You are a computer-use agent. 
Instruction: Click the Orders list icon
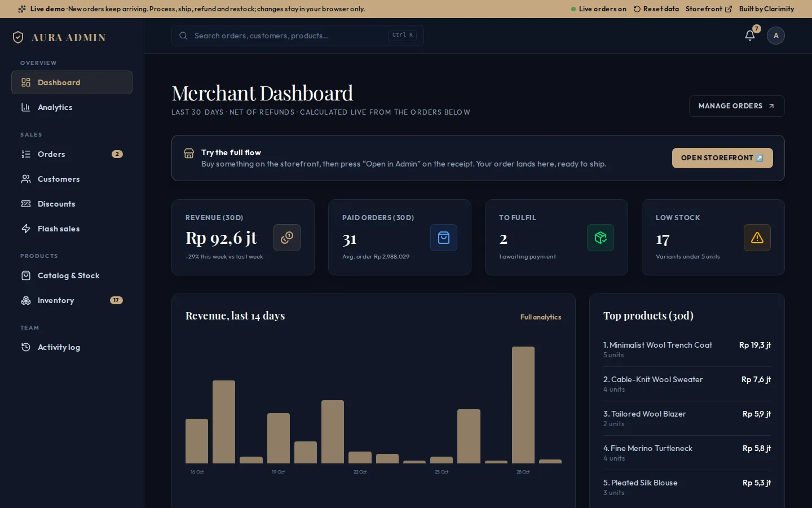tap(26, 154)
